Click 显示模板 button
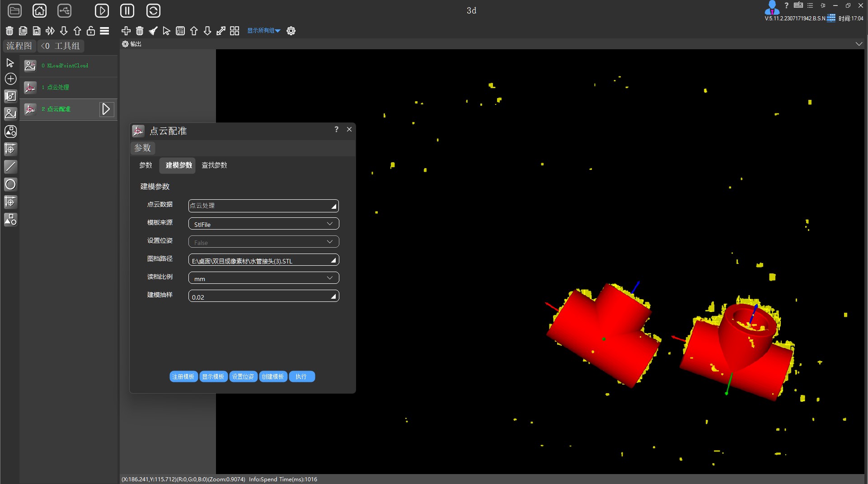The width and height of the screenshot is (868, 484). [213, 376]
